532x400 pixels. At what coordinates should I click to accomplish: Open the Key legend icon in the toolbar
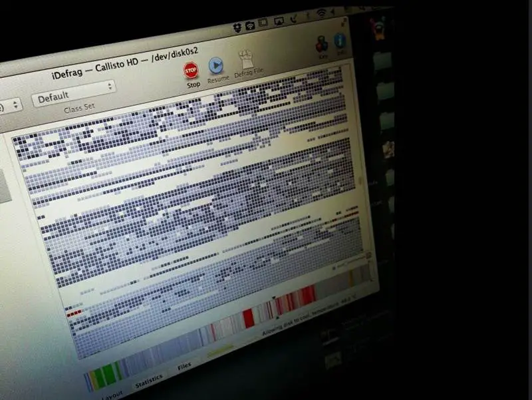(x=322, y=44)
